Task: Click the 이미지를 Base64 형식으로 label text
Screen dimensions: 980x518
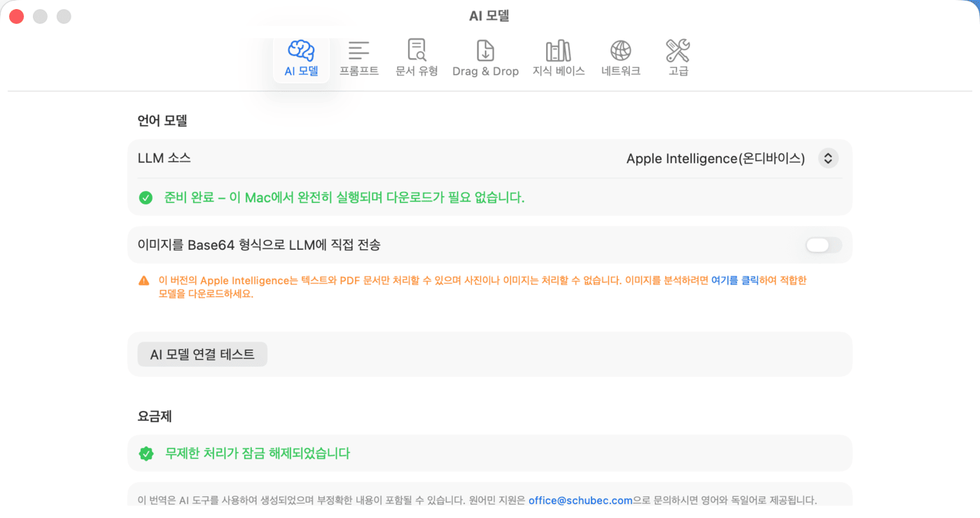Action: pyautogui.click(x=259, y=245)
